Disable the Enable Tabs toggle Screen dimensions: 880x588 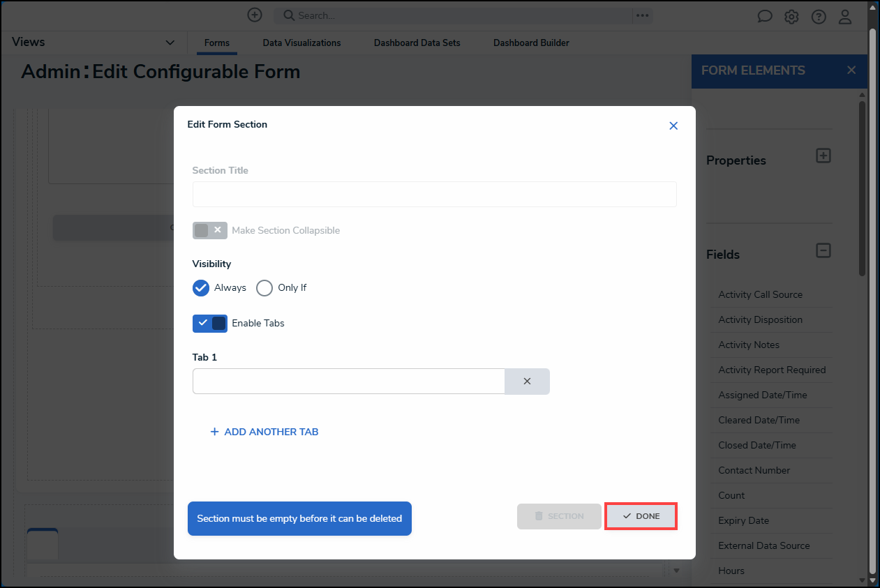pos(210,323)
